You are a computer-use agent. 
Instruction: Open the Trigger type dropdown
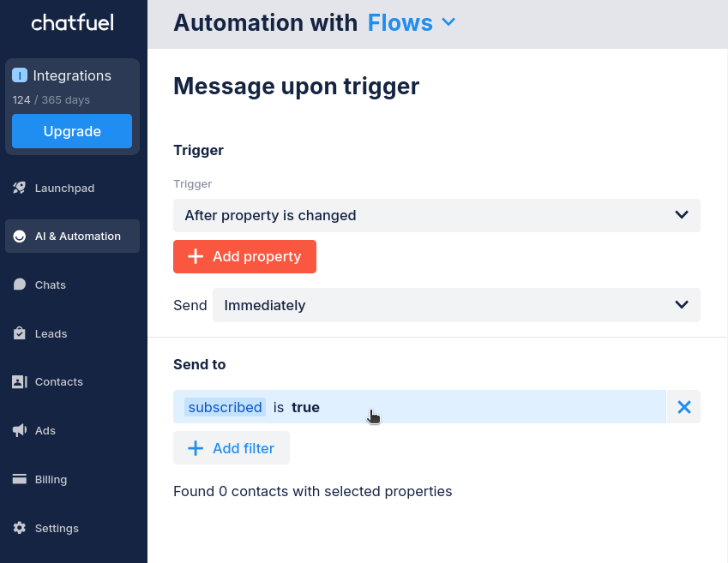point(436,215)
